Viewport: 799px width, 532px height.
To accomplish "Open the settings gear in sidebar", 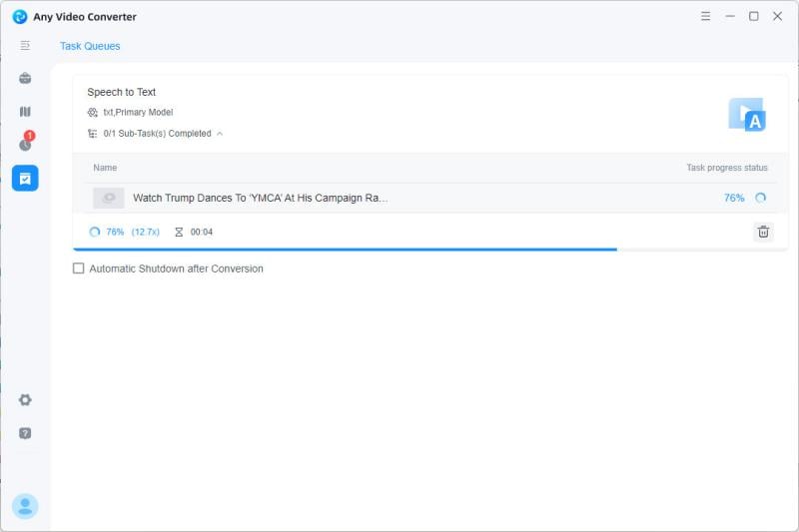I will [x=25, y=400].
